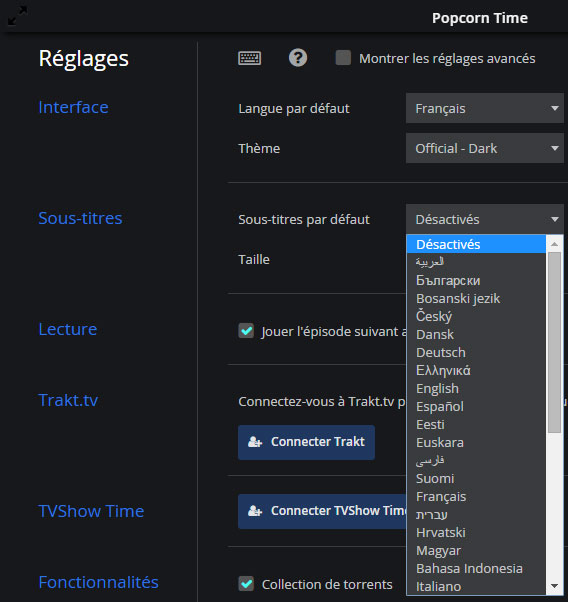Screen dimensions: 568x602
Task: Click the list scroll down arrow
Action: point(554,586)
